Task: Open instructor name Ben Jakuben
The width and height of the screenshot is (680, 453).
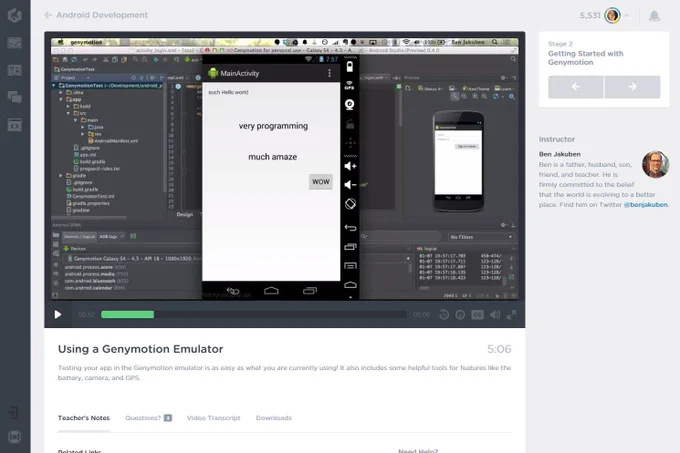Action: click(x=559, y=154)
